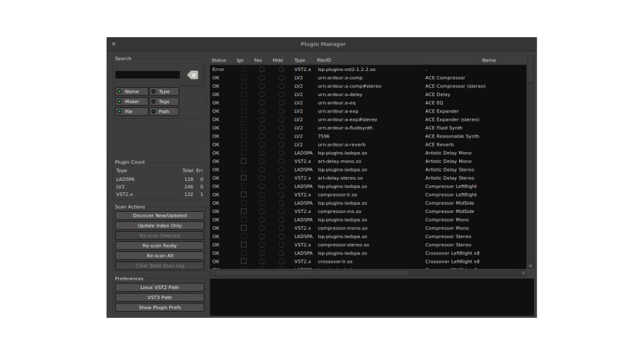This screenshot has width=644, height=355.
Task: Click the Name column header
Action: click(x=489, y=60)
